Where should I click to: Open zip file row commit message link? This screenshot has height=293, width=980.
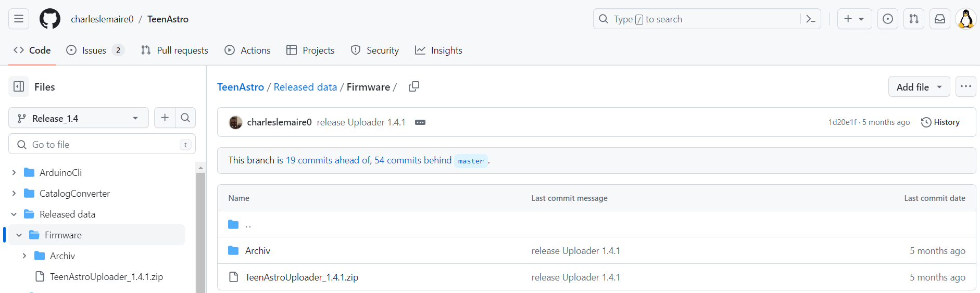point(575,277)
